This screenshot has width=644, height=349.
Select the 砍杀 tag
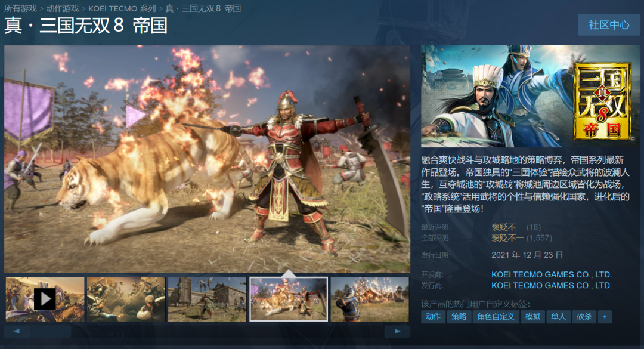tap(584, 317)
